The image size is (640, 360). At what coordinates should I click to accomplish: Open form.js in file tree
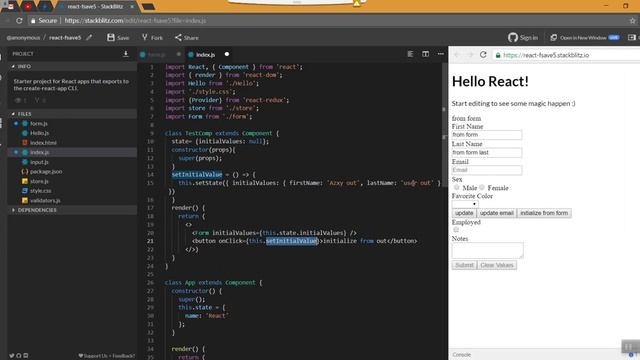(39, 123)
